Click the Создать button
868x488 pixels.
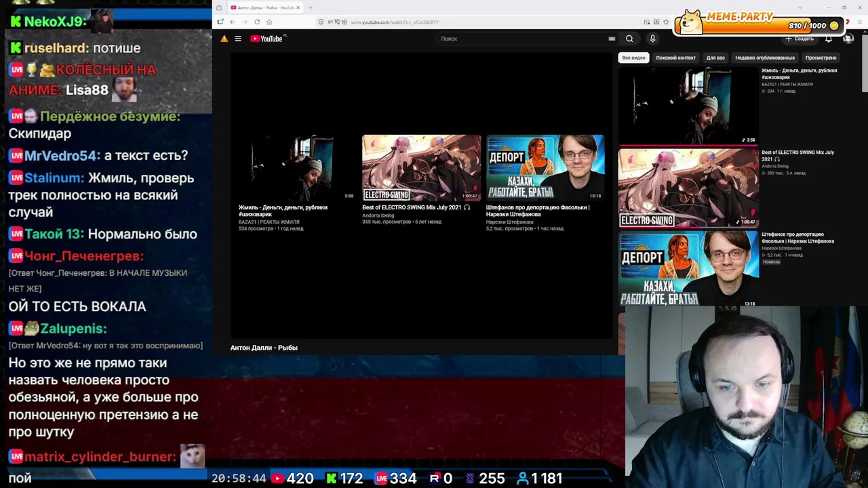pos(800,39)
